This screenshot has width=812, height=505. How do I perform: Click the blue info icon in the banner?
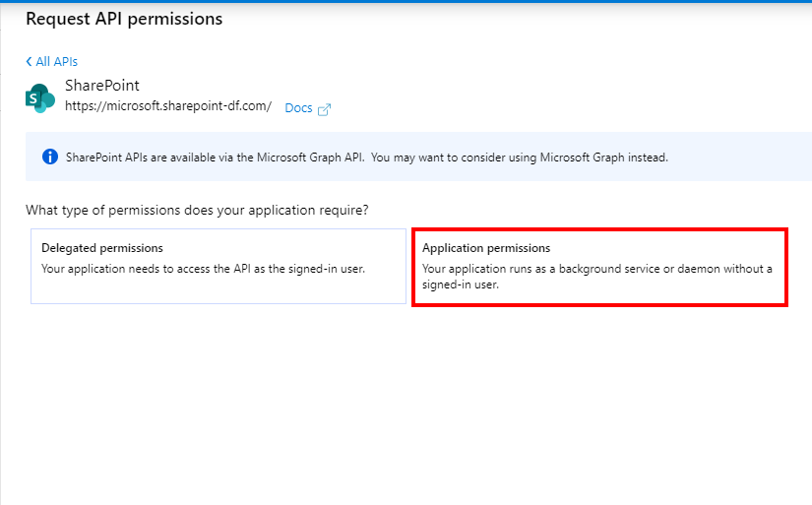(50, 157)
